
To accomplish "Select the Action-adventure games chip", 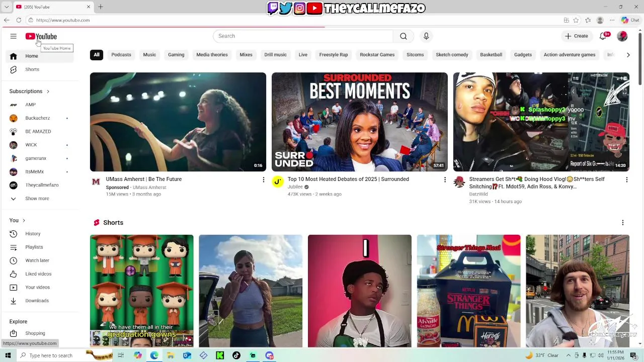I will coord(570,55).
